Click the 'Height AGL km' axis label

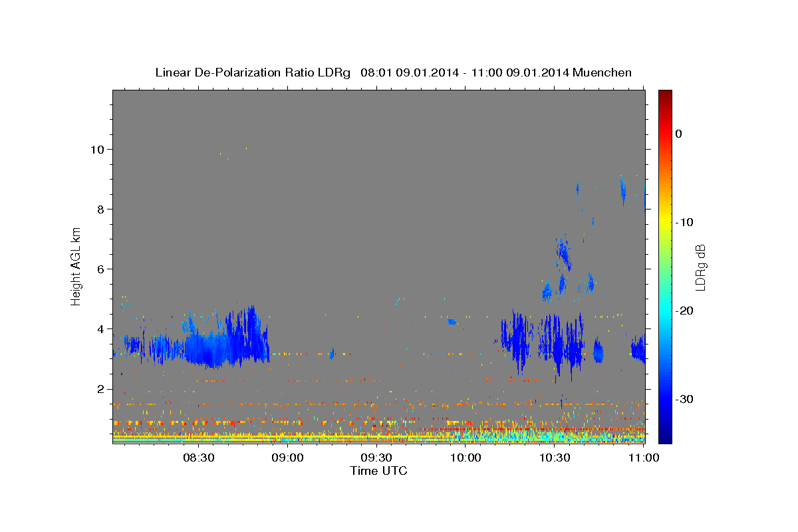pyautogui.click(x=76, y=265)
